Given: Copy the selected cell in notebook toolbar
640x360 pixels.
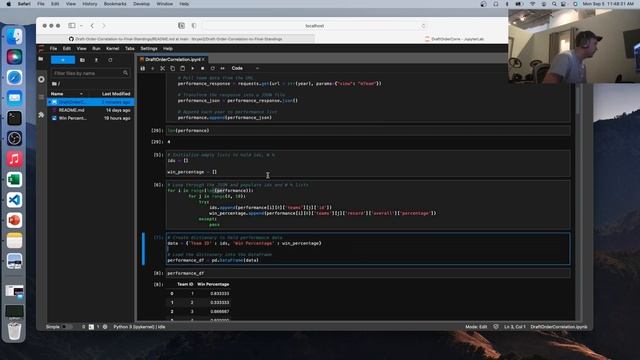Looking at the screenshot, I should [x=173, y=68].
